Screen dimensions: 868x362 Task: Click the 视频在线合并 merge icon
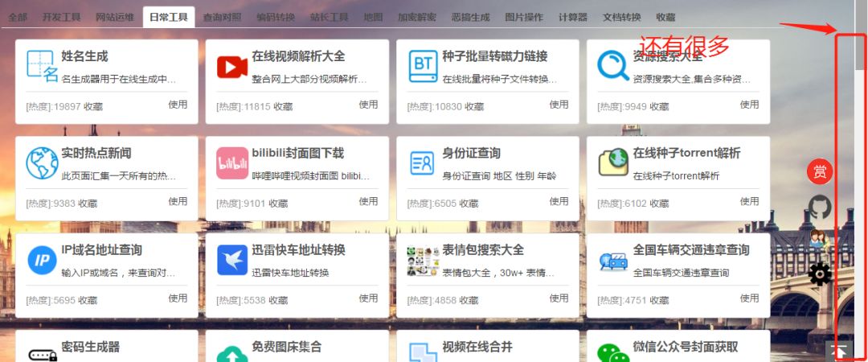(x=423, y=352)
